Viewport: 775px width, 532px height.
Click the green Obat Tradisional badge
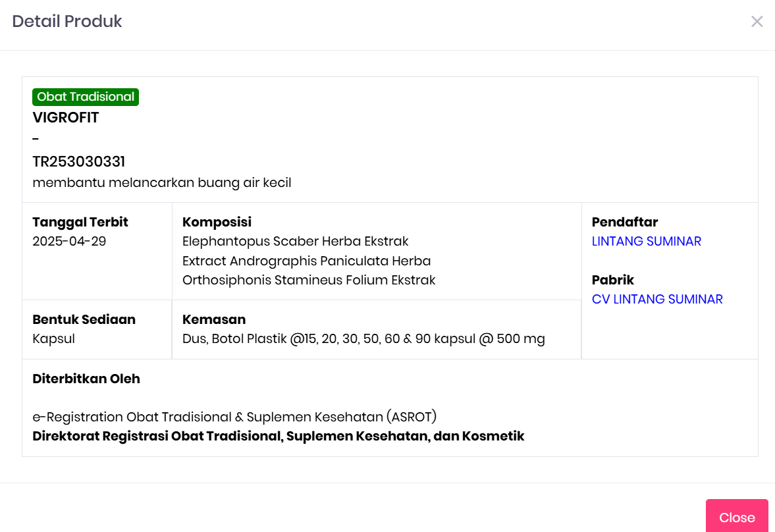86,97
